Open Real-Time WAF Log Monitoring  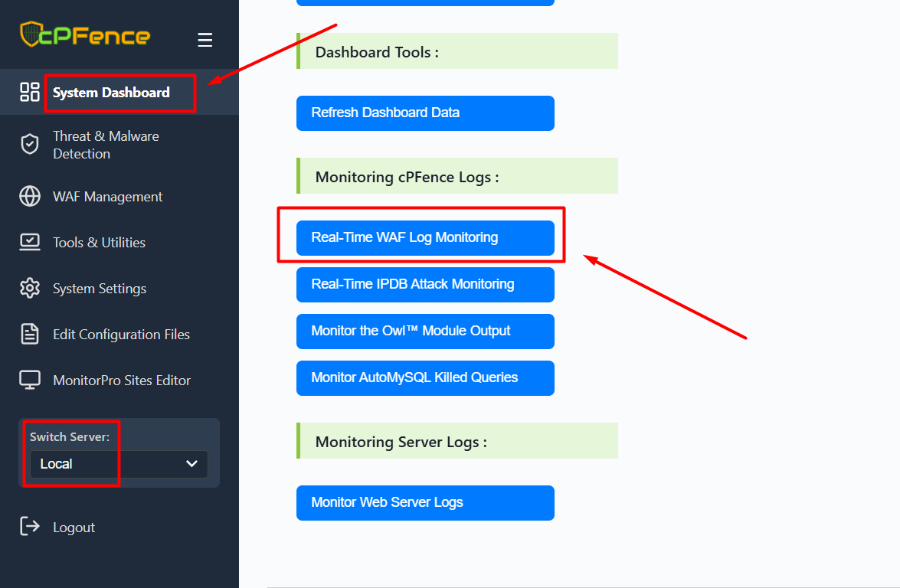[425, 238]
